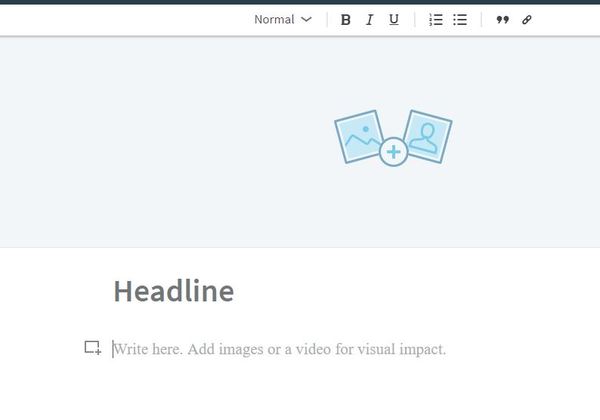Add a cover image to the article
This screenshot has height=420, width=600.
coord(393,138)
